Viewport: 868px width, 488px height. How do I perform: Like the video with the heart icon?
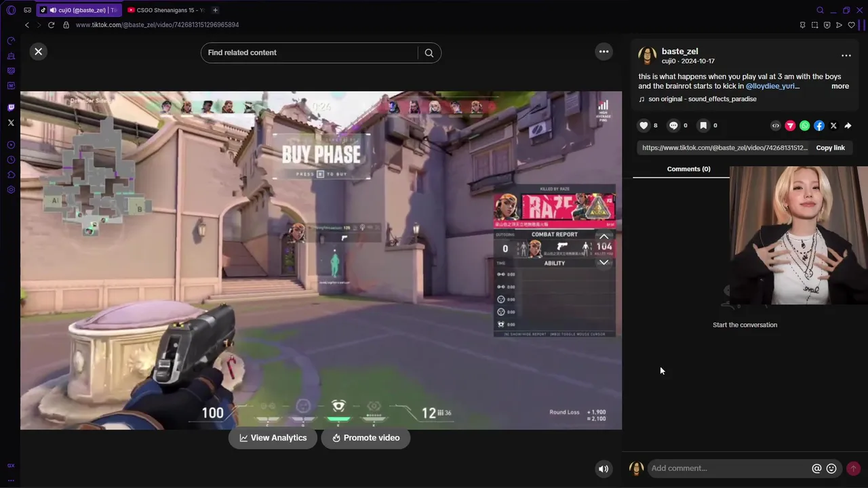coord(644,125)
